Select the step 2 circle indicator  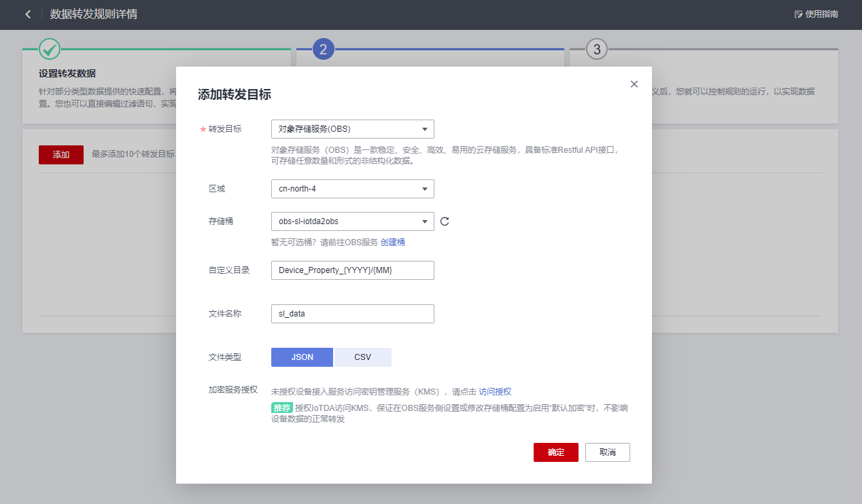322,48
